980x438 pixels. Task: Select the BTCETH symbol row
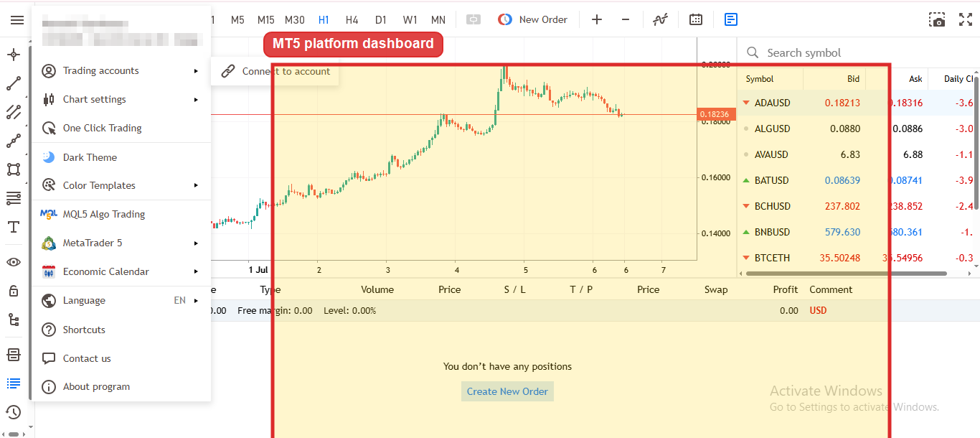[856, 258]
